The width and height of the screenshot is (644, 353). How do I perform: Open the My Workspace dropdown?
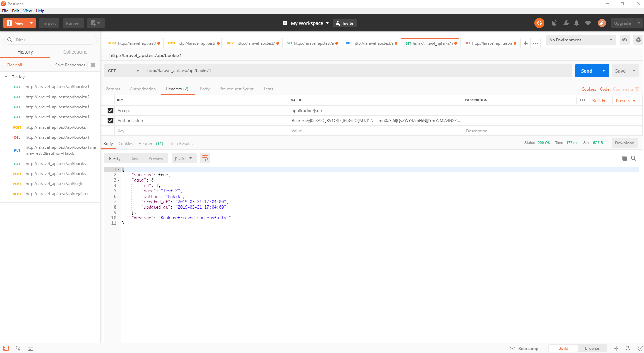click(310, 23)
